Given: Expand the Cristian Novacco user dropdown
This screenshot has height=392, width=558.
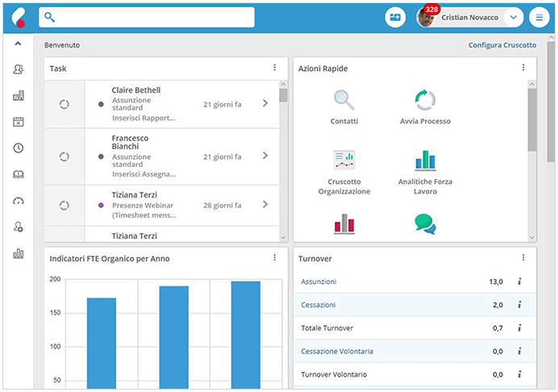Looking at the screenshot, I should point(513,17).
